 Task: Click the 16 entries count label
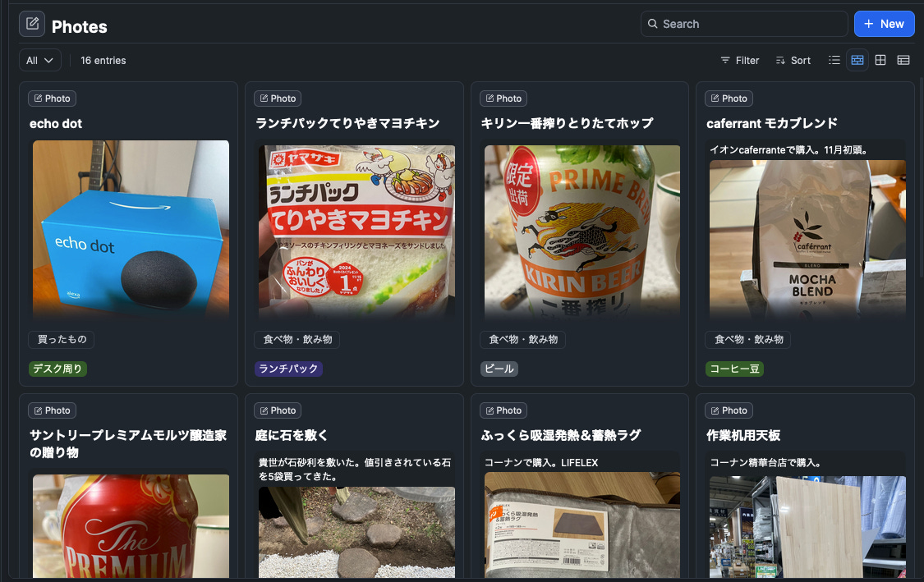[103, 60]
